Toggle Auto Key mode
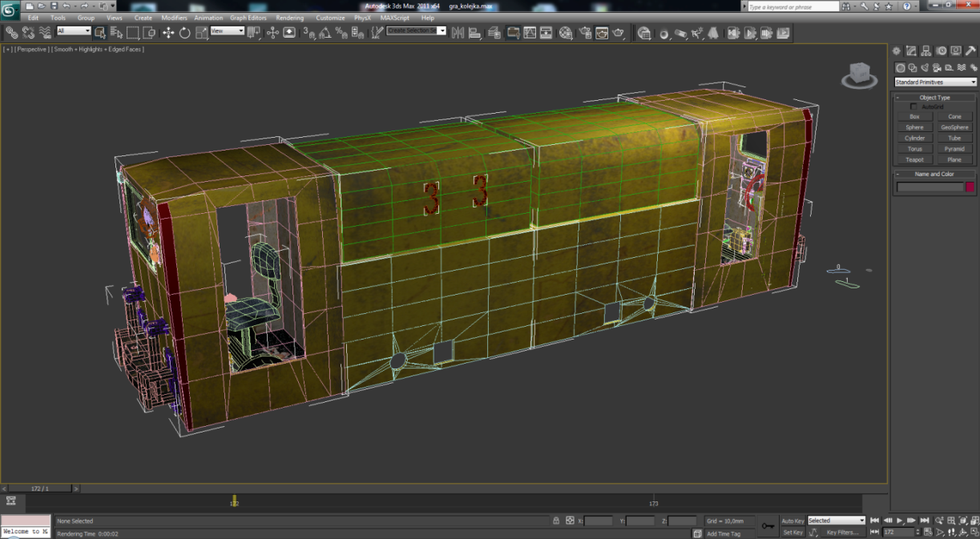Image resolution: width=980 pixels, height=539 pixels. [x=792, y=521]
